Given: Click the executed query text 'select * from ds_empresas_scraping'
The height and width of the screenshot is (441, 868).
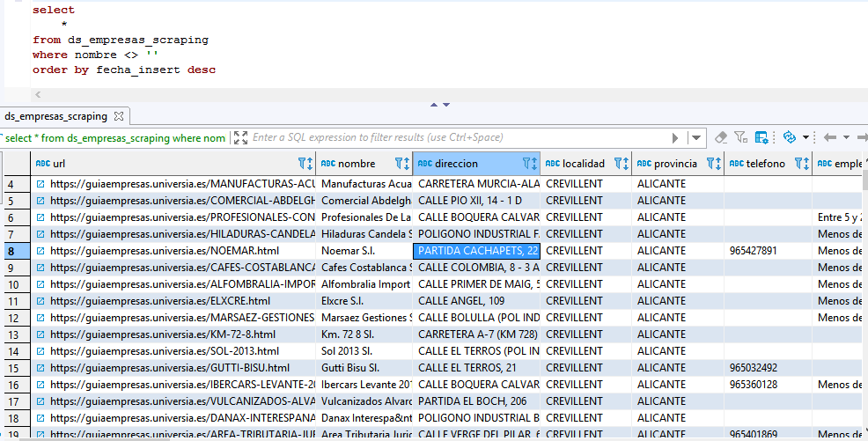Looking at the screenshot, I should click(115, 138).
